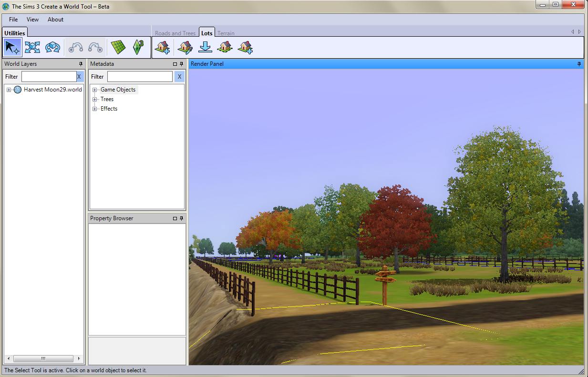Screen dimensions: 588x377
Task: Select the Trees tree item
Action: pos(107,99)
